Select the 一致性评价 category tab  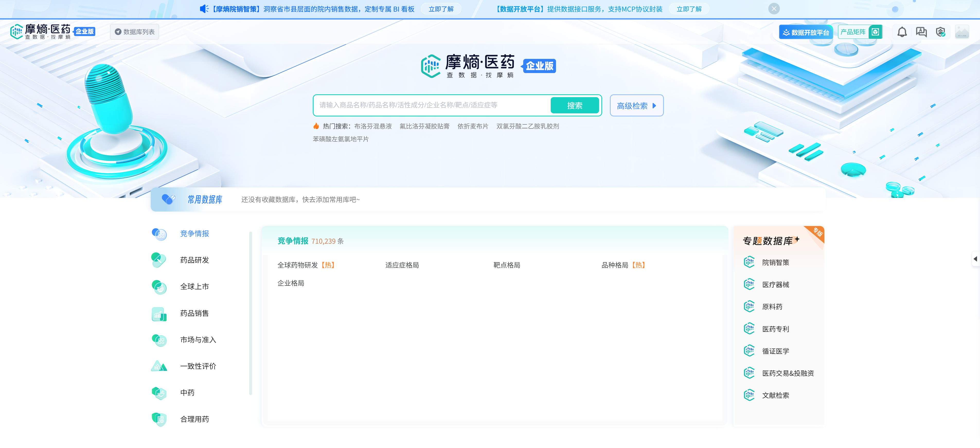pyautogui.click(x=198, y=366)
